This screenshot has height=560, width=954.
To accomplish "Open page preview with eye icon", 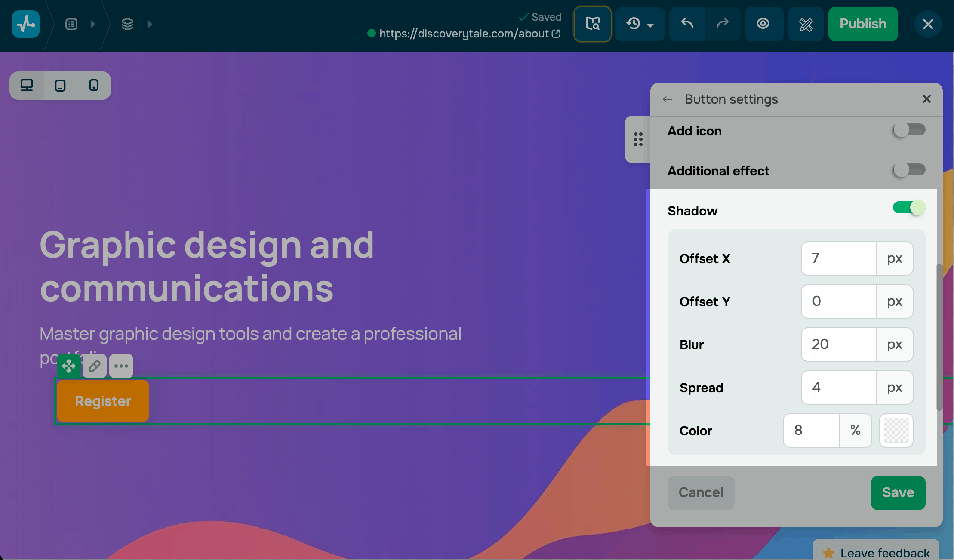I will 763,24.
